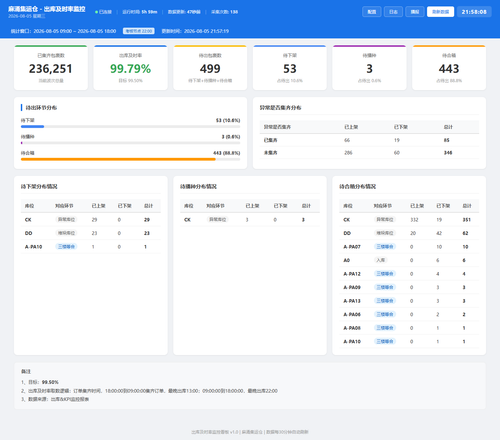Select the green 99.79% rate value
Screen dimensions: 500x440
pyautogui.click(x=130, y=69)
